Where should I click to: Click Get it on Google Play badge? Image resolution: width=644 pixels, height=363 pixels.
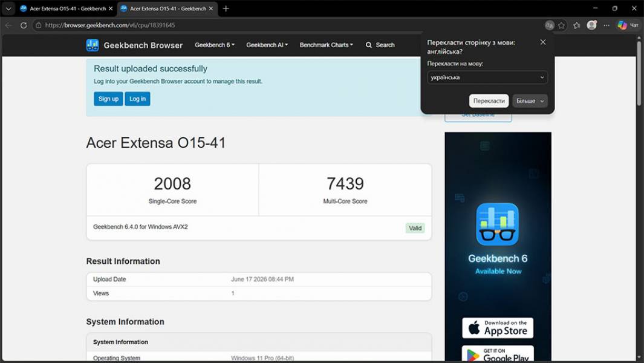point(498,354)
